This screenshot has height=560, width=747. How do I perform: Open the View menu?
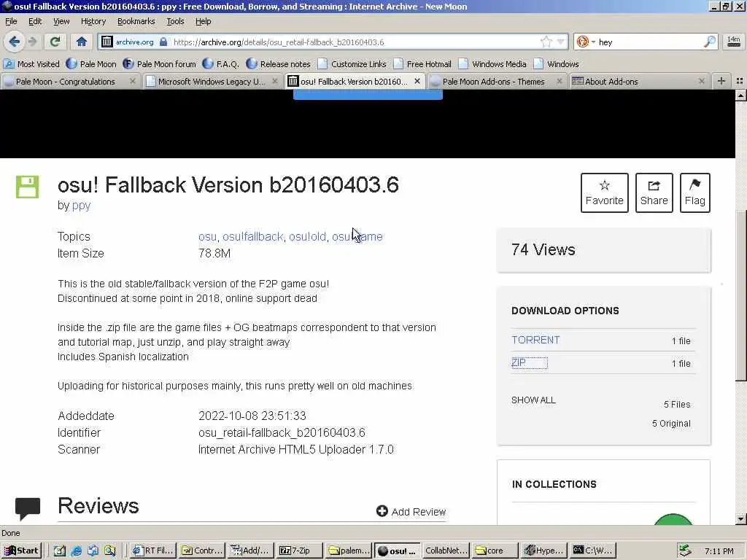pyautogui.click(x=61, y=21)
